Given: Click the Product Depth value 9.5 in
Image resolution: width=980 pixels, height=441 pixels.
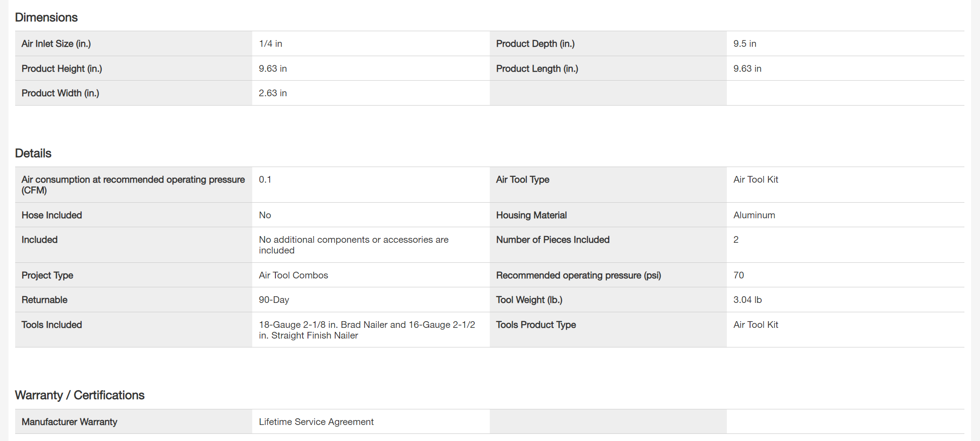Looking at the screenshot, I should [x=745, y=44].
